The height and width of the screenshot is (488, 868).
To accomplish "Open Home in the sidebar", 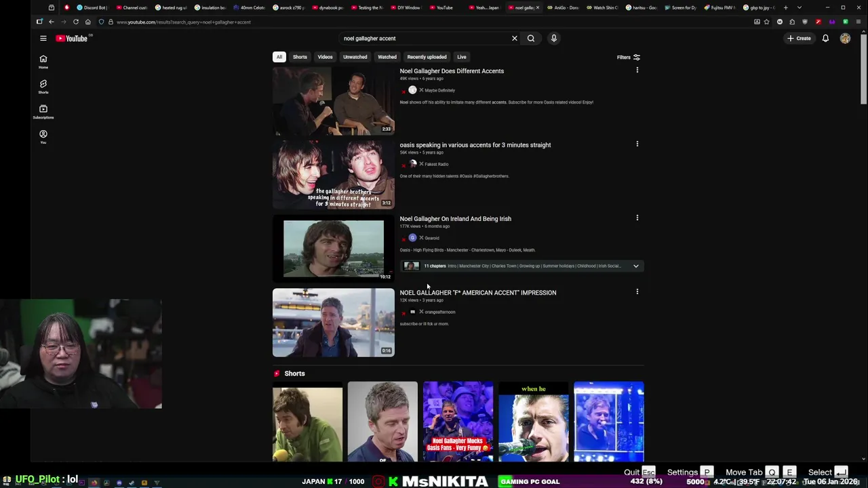I will [43, 61].
